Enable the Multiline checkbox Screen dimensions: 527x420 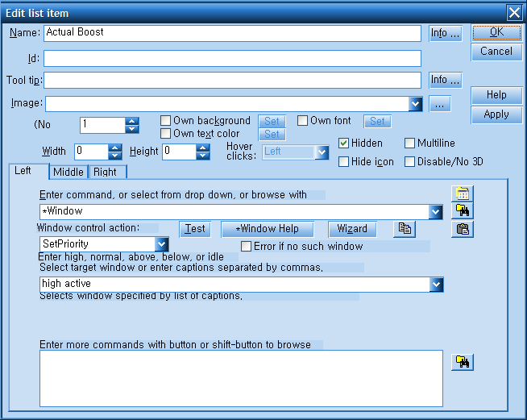pos(409,143)
